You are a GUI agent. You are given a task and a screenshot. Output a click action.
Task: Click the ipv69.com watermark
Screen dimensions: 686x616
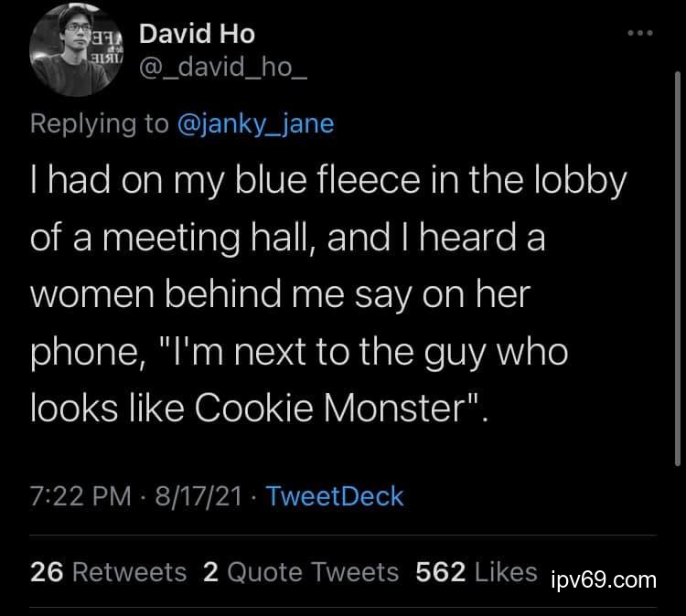(x=606, y=579)
